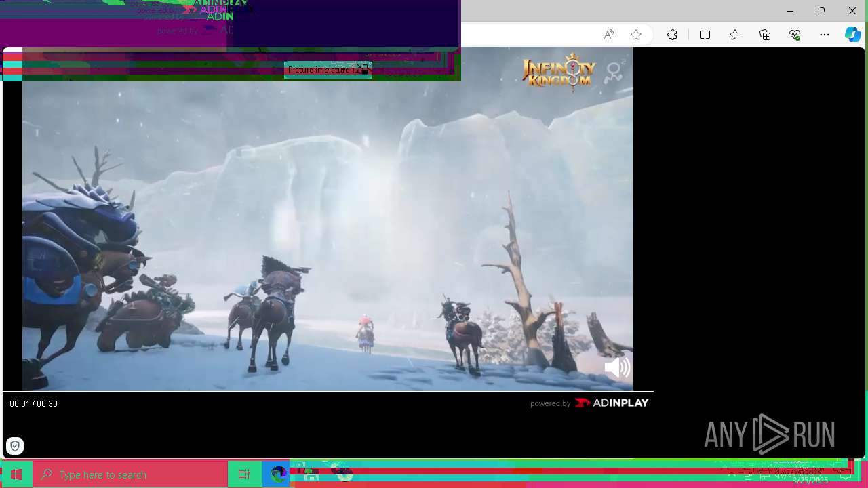868x488 pixels.
Task: Open Read aloud in the address bar
Action: click(x=609, y=35)
